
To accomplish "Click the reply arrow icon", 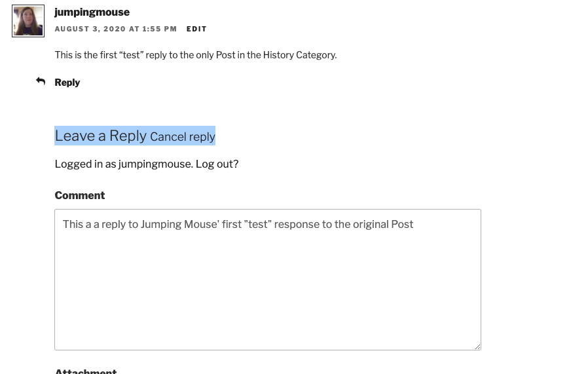I will coord(41,81).
